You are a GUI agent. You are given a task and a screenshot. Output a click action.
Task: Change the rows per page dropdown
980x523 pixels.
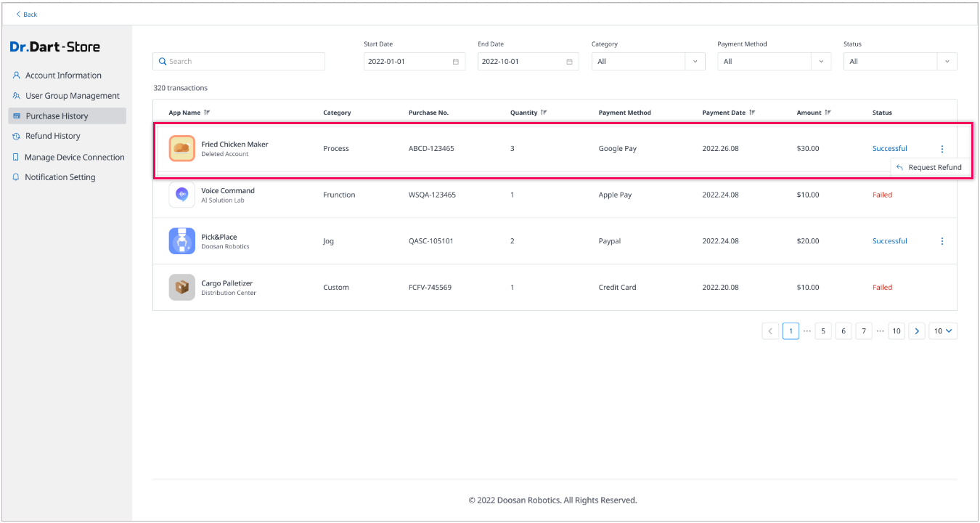point(944,331)
